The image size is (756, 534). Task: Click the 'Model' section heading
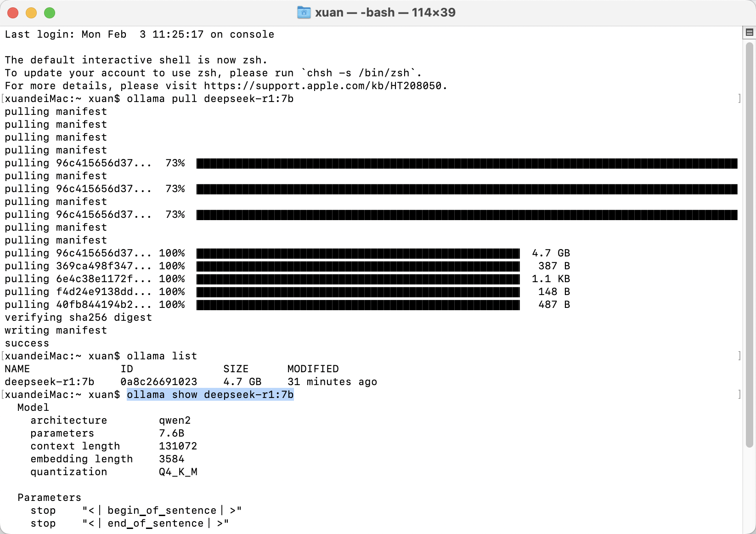click(x=33, y=408)
